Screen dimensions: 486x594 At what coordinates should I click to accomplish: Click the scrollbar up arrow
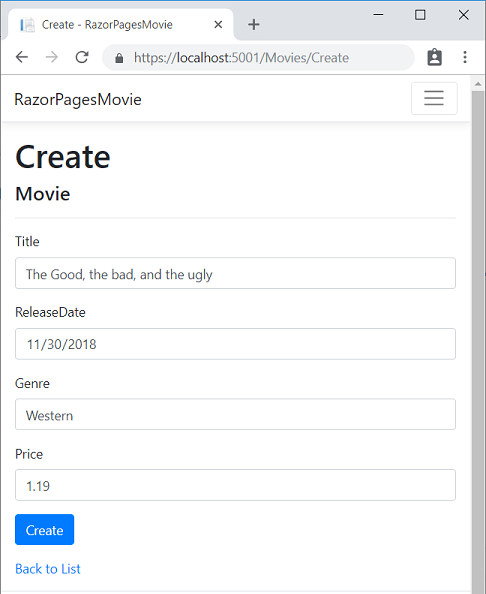(x=478, y=84)
